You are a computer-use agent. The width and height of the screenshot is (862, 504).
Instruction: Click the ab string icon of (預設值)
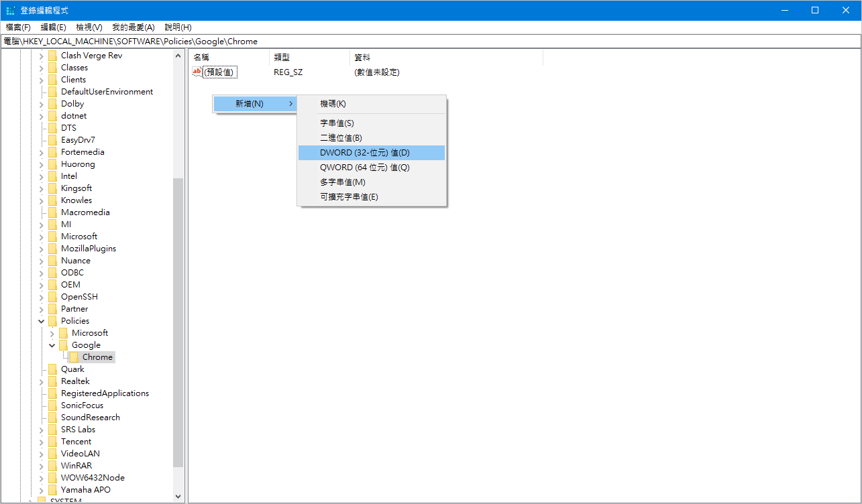[197, 72]
